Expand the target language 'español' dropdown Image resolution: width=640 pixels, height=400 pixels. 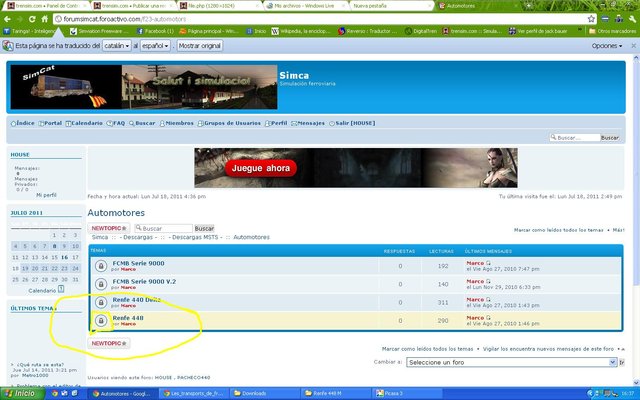(156, 46)
